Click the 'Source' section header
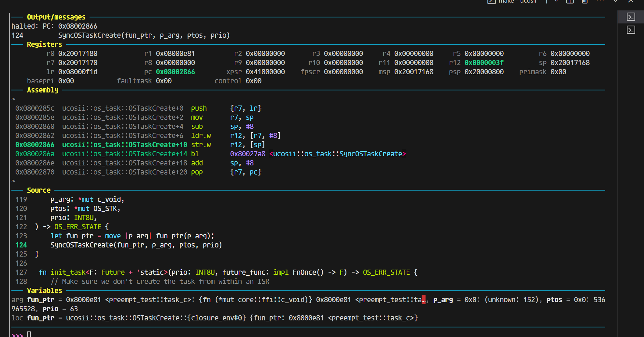 point(39,190)
